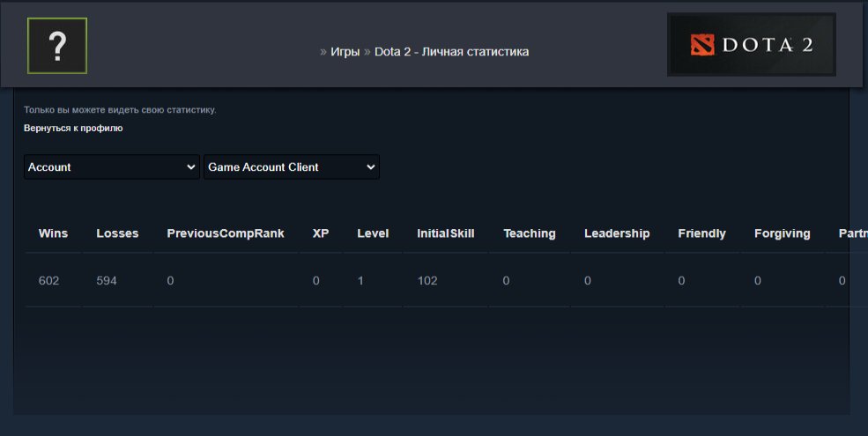The width and height of the screenshot is (868, 436).
Task: Select the Level column header
Action: click(373, 233)
